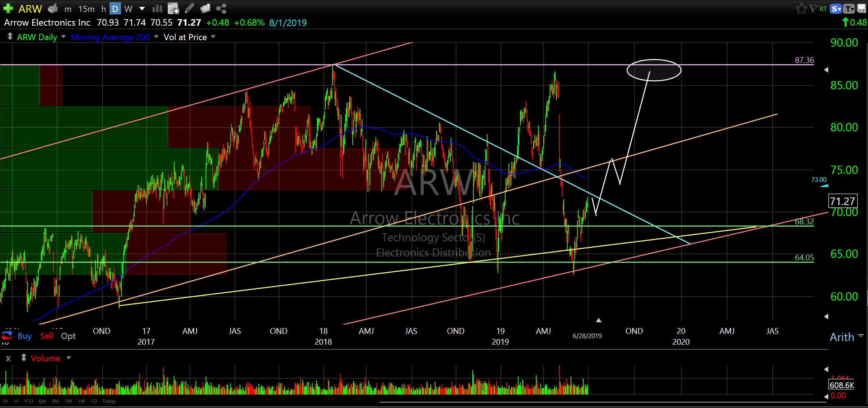Toggle the flag marker on this symbol
Viewport: 868px width, 408px height.
813,8
